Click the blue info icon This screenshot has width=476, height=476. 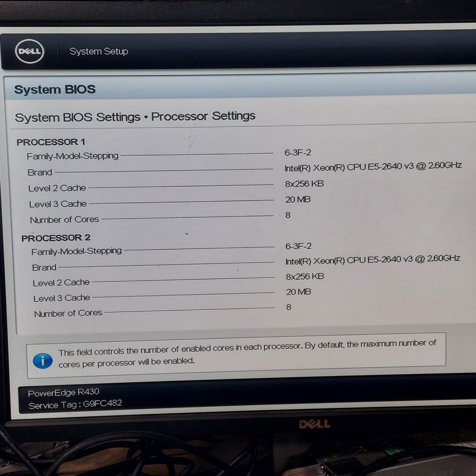[x=43, y=361]
